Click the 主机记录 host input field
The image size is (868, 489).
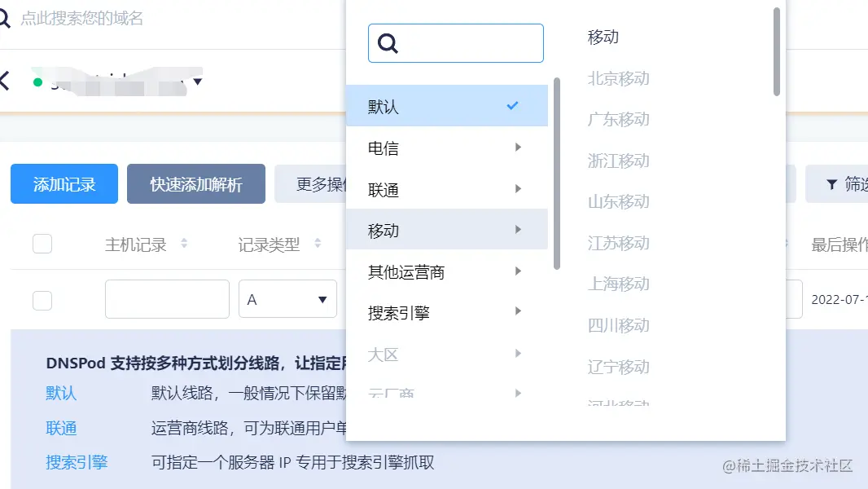[x=167, y=299]
